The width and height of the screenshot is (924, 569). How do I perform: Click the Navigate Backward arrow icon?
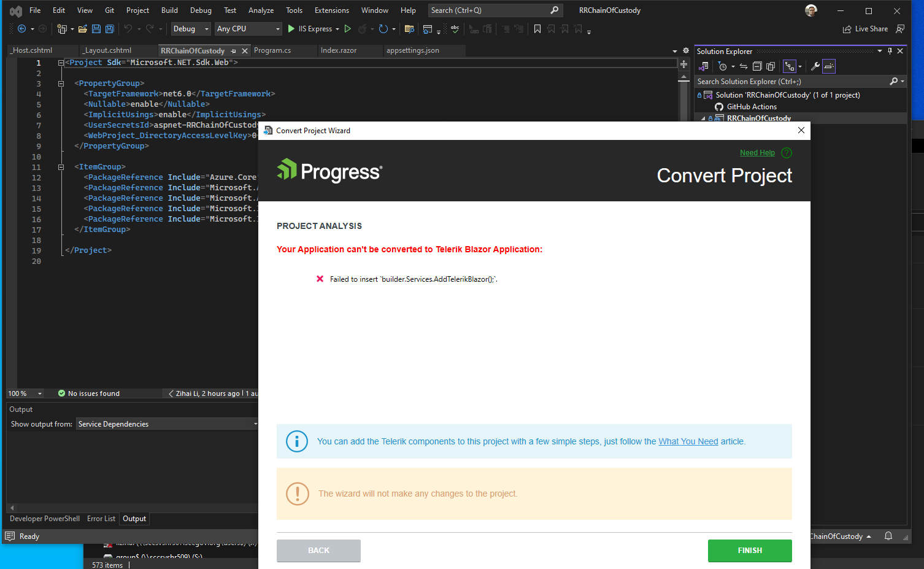[x=21, y=29]
